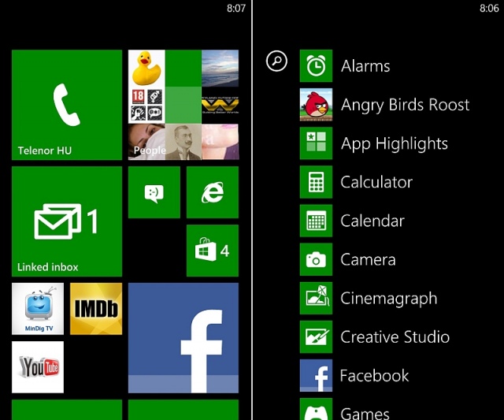The width and height of the screenshot is (504, 420).
Task: Select the App Highlights label
Action: (x=395, y=143)
